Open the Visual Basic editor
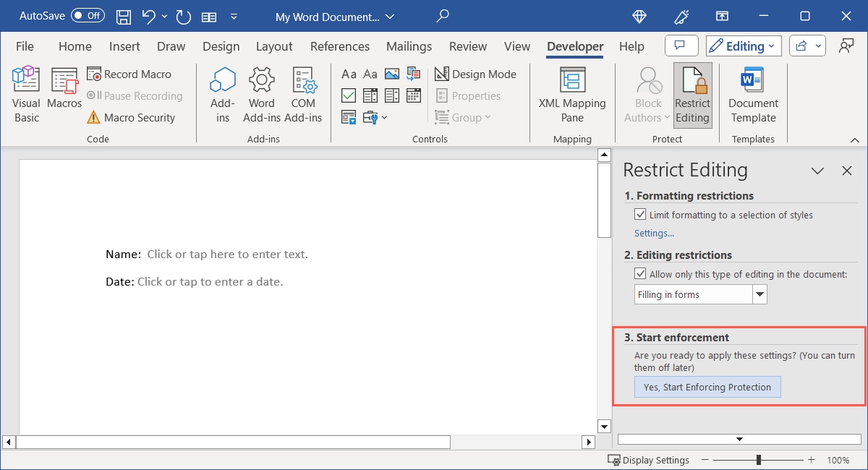The width and height of the screenshot is (868, 470). click(x=25, y=93)
